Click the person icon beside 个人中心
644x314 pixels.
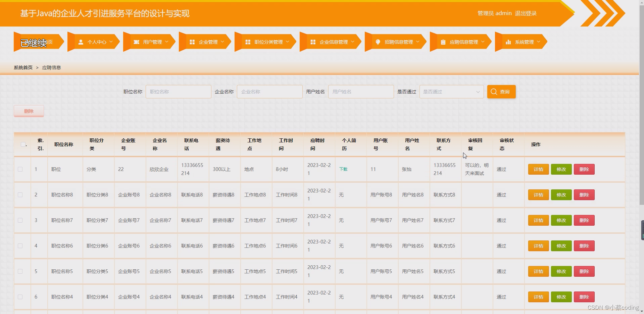81,42
